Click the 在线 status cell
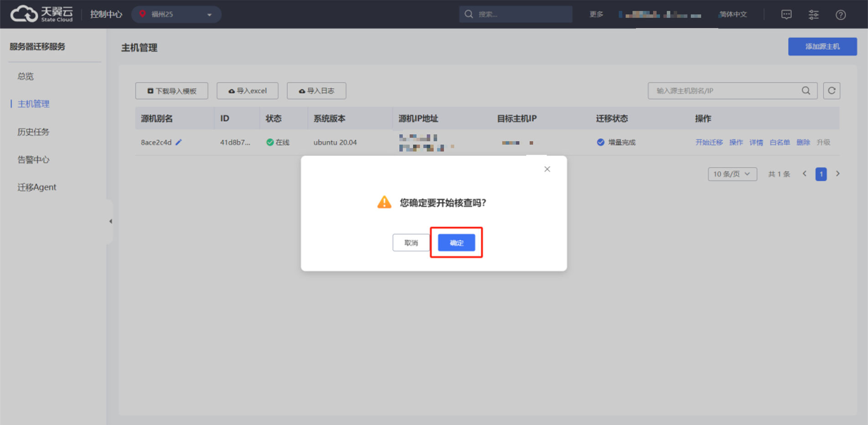The image size is (868, 425). pyautogui.click(x=278, y=142)
